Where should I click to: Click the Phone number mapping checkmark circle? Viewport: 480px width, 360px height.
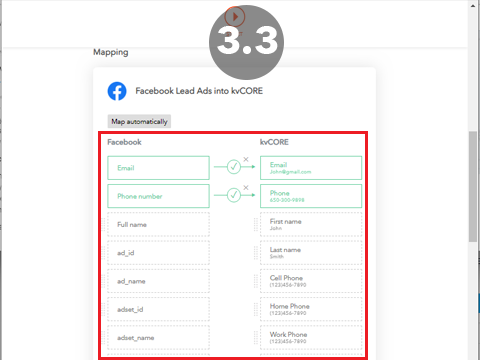click(234, 195)
